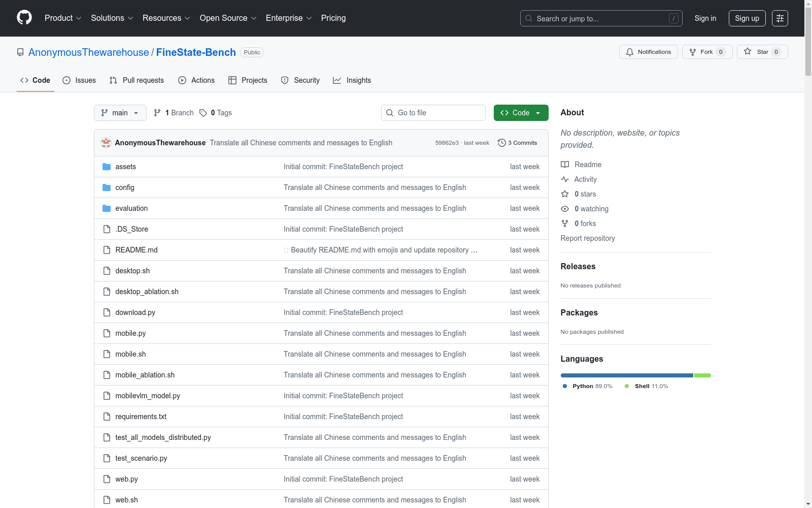Switch to the Code tab
Image resolution: width=812 pixels, height=508 pixels.
pos(36,80)
